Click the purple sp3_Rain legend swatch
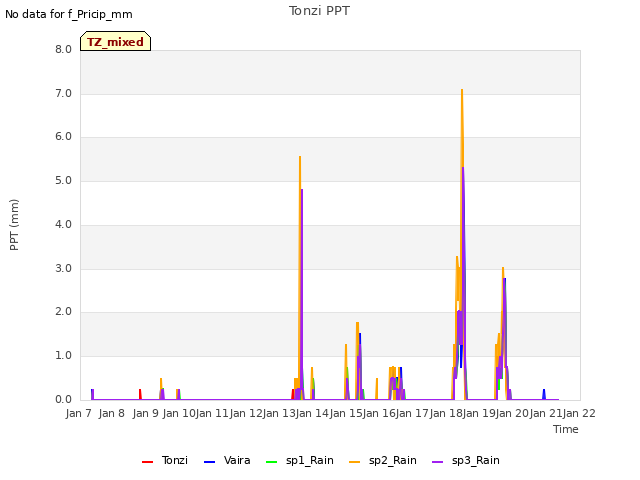This screenshot has height=480, width=640. tap(438, 462)
